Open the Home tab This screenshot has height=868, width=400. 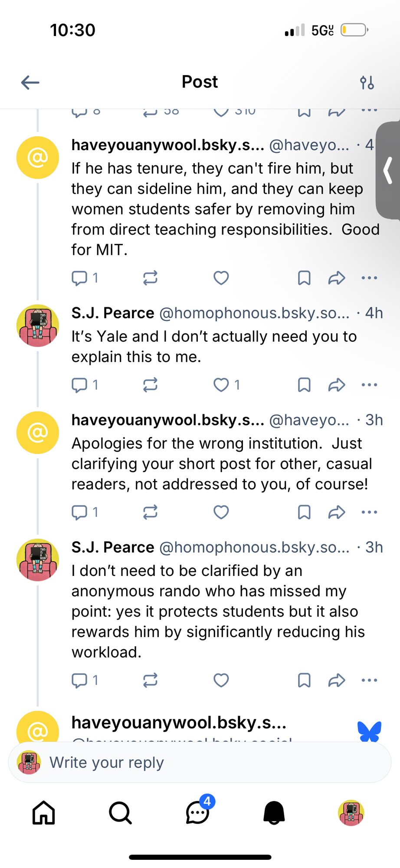click(44, 812)
